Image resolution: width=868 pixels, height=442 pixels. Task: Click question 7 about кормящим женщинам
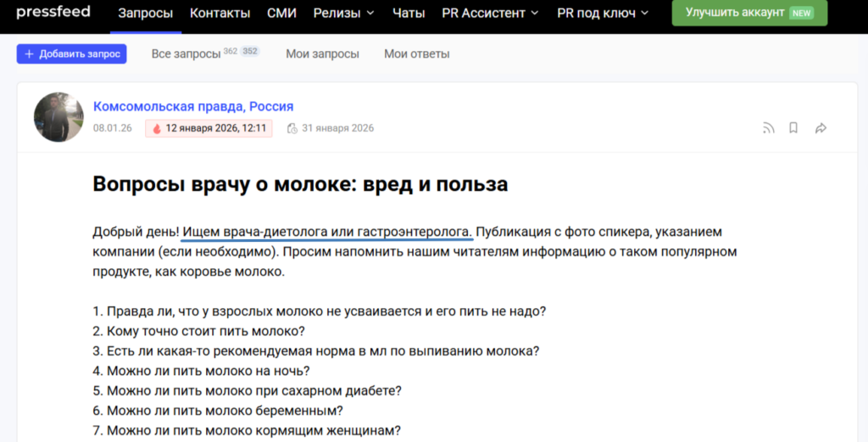point(247,431)
